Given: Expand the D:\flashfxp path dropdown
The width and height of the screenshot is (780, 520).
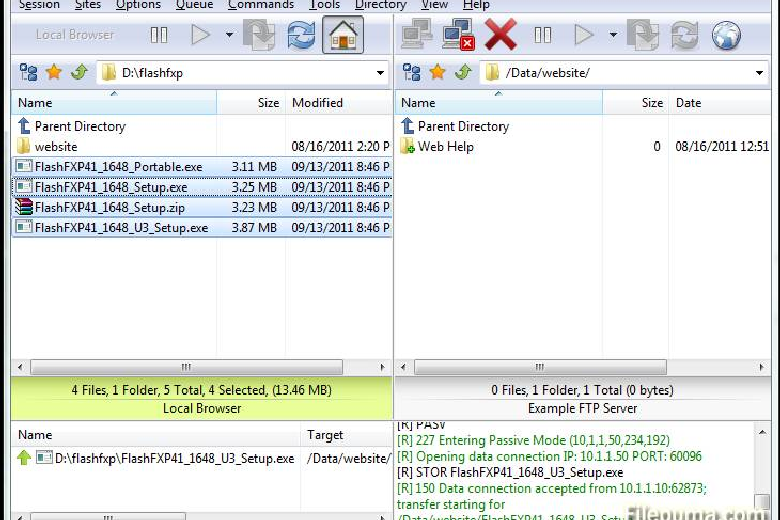Looking at the screenshot, I should click(381, 73).
